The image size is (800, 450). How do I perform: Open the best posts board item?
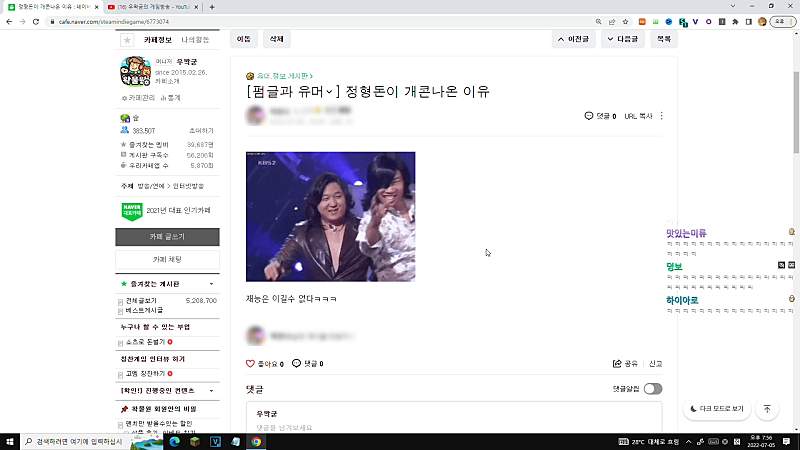coord(144,310)
